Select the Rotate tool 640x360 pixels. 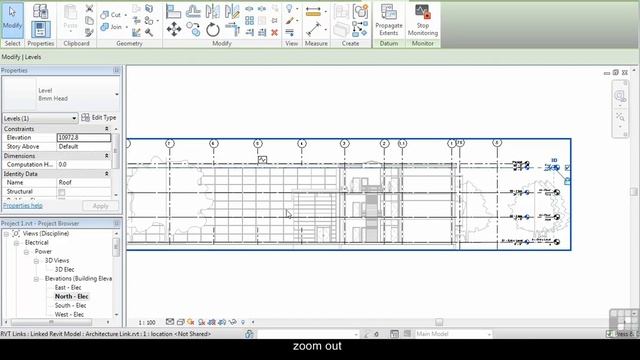coord(212,29)
